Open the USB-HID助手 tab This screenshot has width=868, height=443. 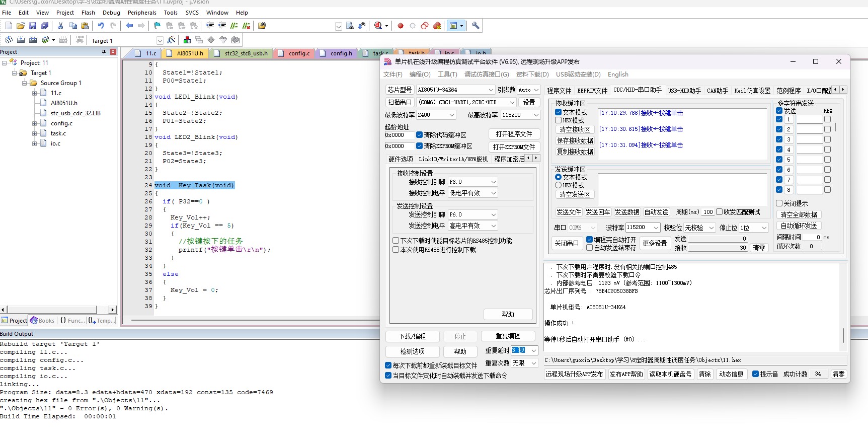(684, 91)
